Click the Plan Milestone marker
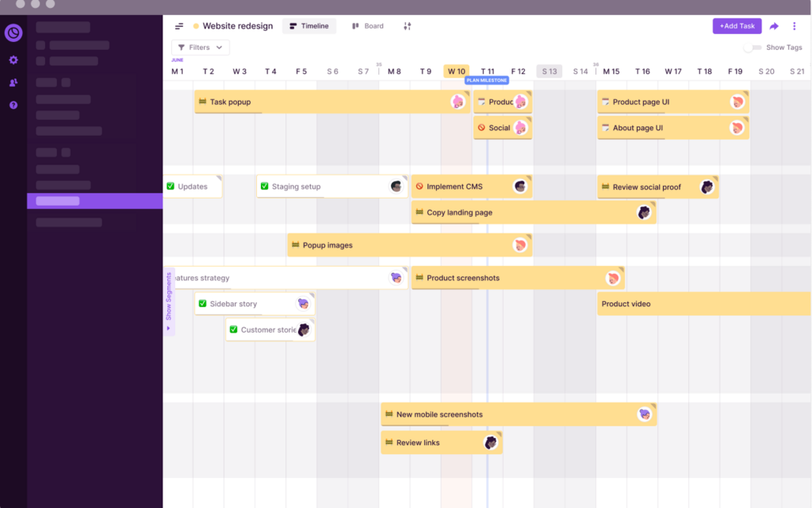 (486, 80)
